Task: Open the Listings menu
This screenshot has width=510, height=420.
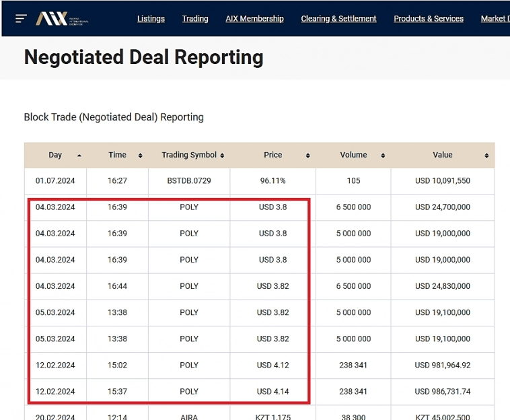Action: tap(151, 19)
